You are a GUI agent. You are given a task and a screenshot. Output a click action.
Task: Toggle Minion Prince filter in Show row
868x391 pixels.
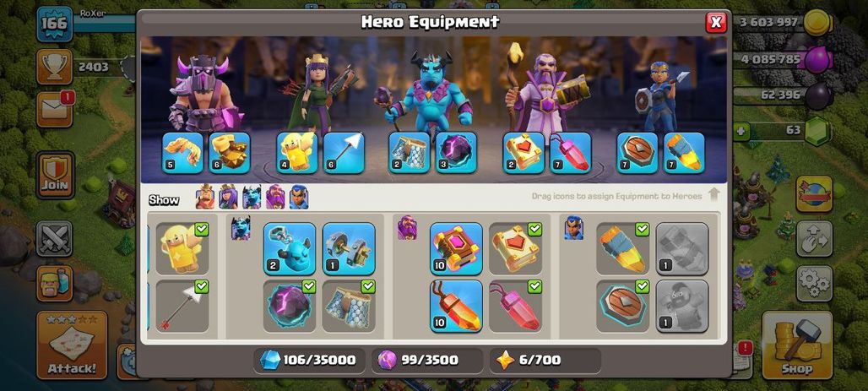pyautogui.click(x=252, y=197)
